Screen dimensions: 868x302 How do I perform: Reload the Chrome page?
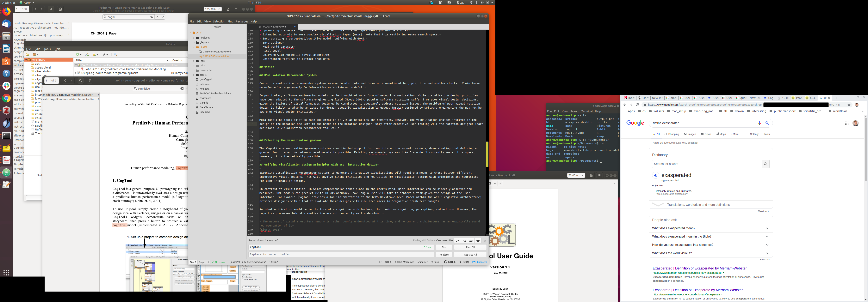click(637, 105)
